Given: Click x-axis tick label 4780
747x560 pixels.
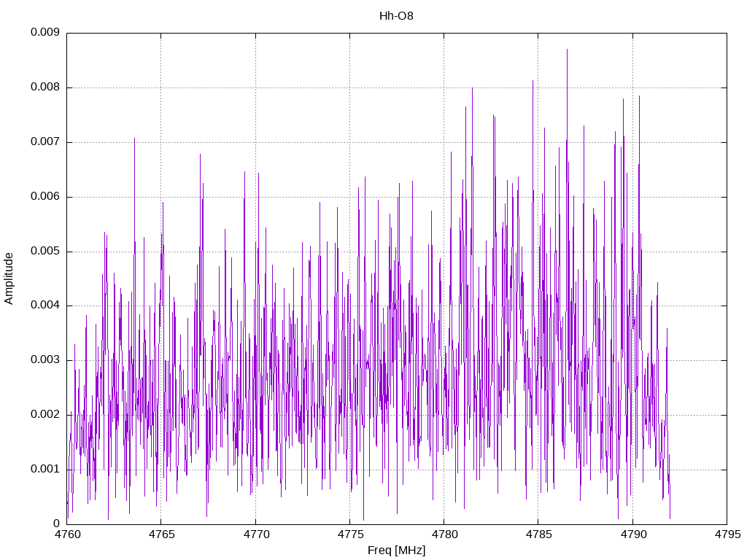Looking at the screenshot, I should [x=444, y=534].
